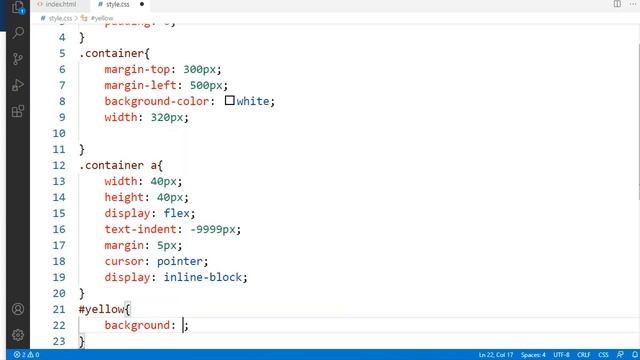Click the feedback icon in status bar
The width and height of the screenshot is (640, 360).
coord(620,354)
